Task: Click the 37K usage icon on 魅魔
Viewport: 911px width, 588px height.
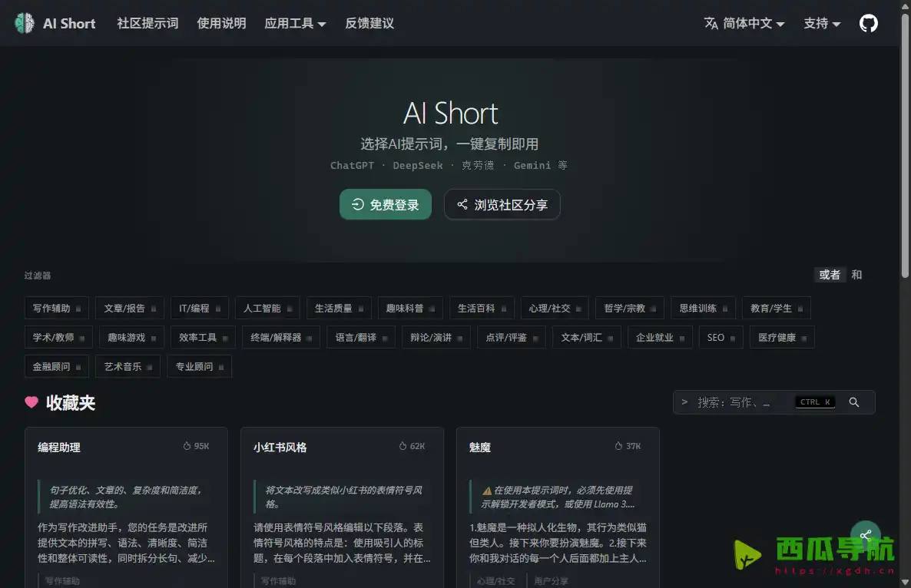Action: (x=619, y=446)
